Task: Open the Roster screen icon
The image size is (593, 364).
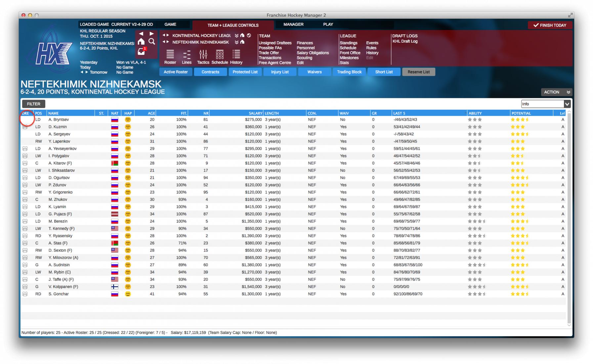Action: 170,55
